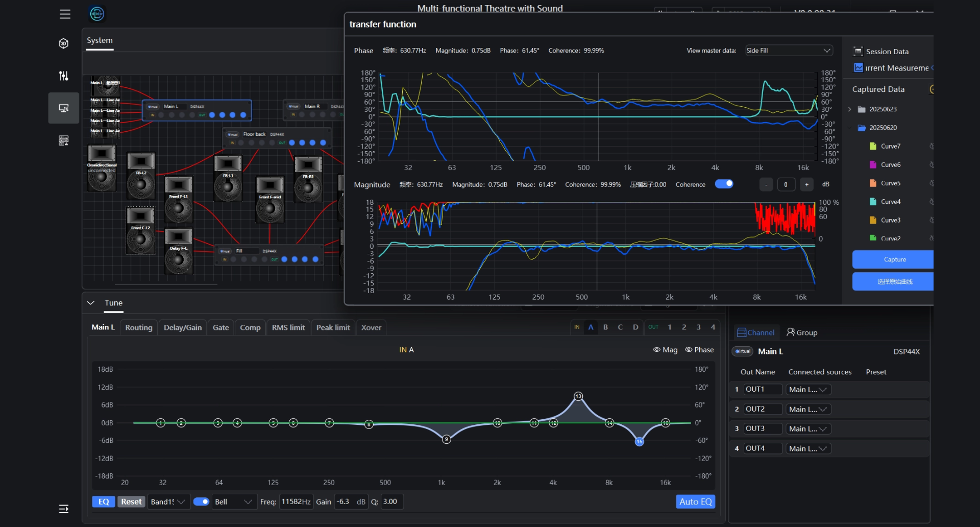The image size is (980, 527).
Task: Select the Front F-L2 speaker icon
Action: [x=140, y=230]
